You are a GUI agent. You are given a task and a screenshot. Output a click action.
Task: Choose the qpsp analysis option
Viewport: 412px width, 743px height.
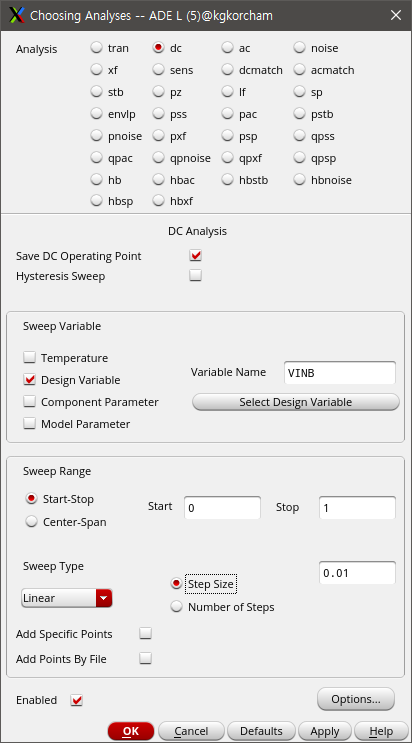[300, 157]
